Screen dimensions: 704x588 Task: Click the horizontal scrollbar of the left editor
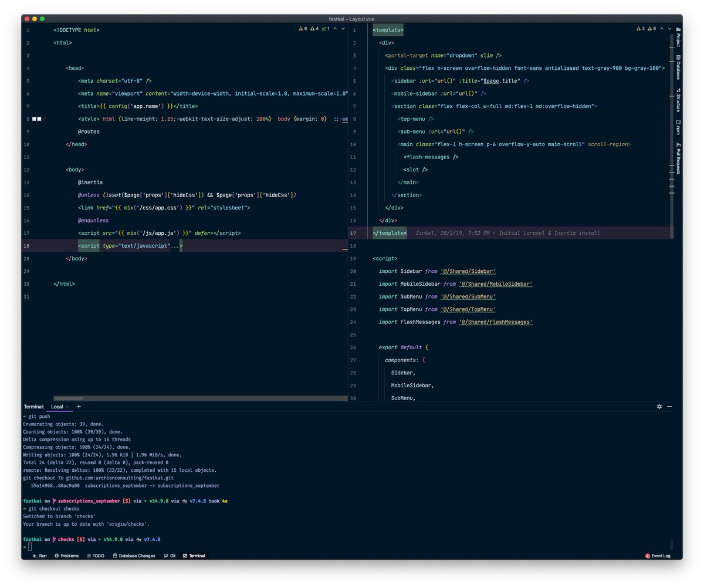69,398
